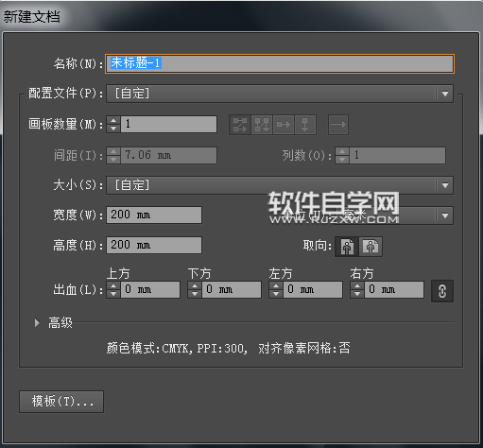
Task: Toggle the bleed link chain icon
Action: click(442, 291)
